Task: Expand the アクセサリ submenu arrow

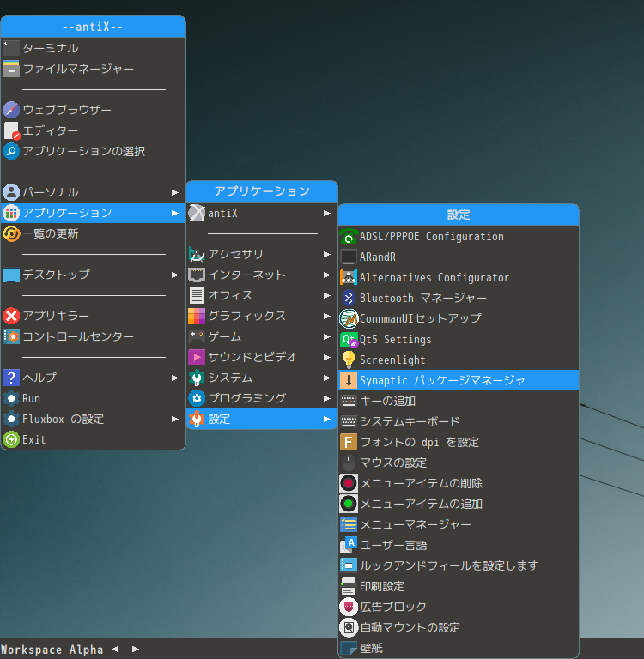Action: click(x=327, y=254)
